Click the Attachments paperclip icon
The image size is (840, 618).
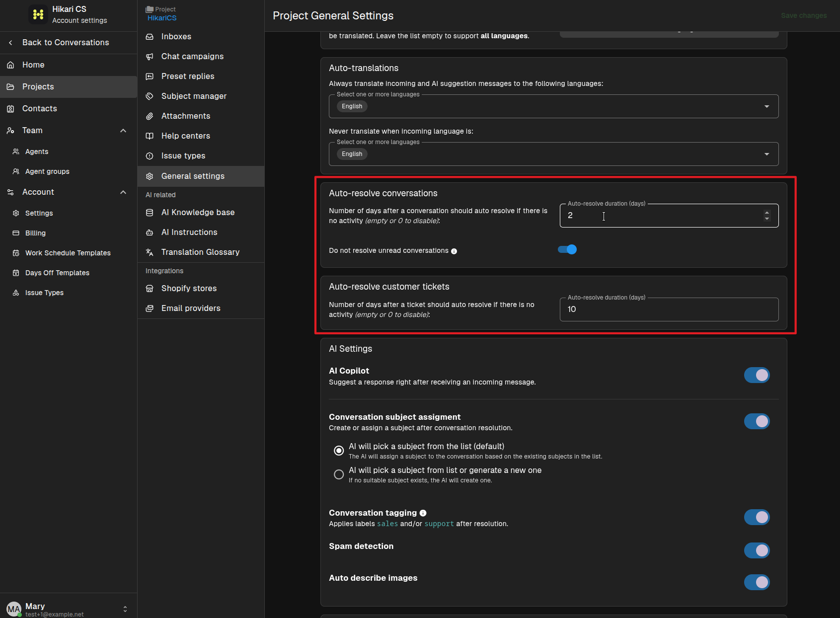(150, 116)
